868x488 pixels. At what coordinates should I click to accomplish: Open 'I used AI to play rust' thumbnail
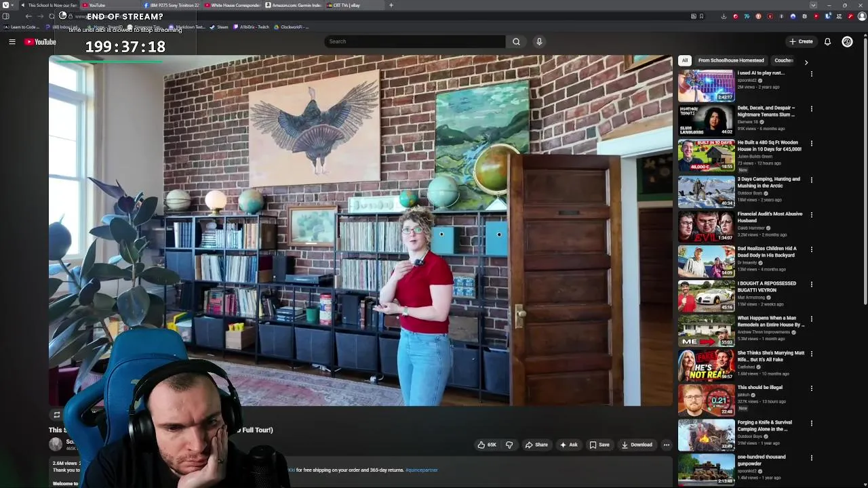[x=706, y=85]
